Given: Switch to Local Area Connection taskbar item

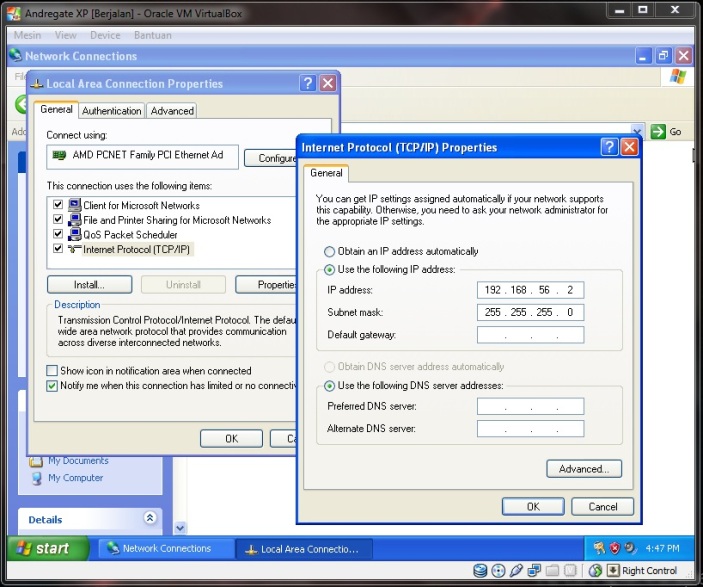Looking at the screenshot, I should tap(304, 549).
